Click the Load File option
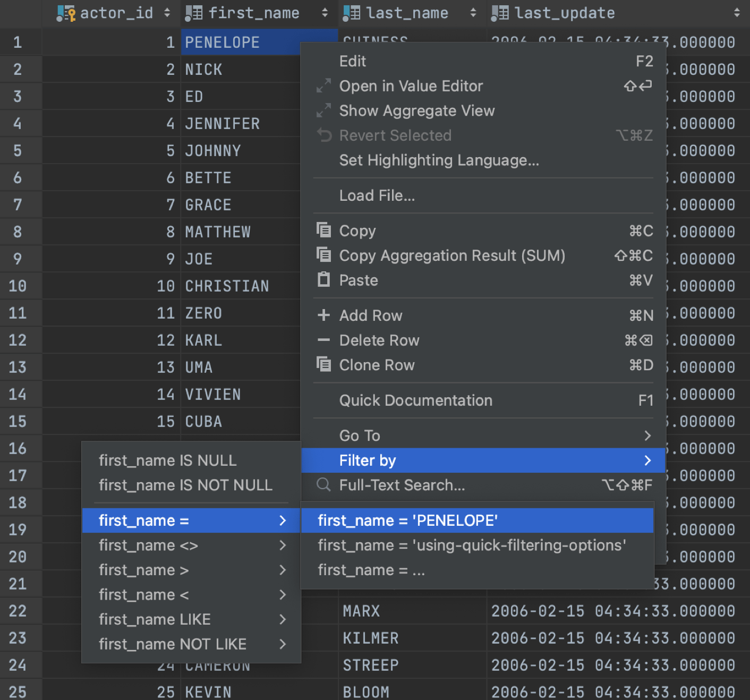 377,195
